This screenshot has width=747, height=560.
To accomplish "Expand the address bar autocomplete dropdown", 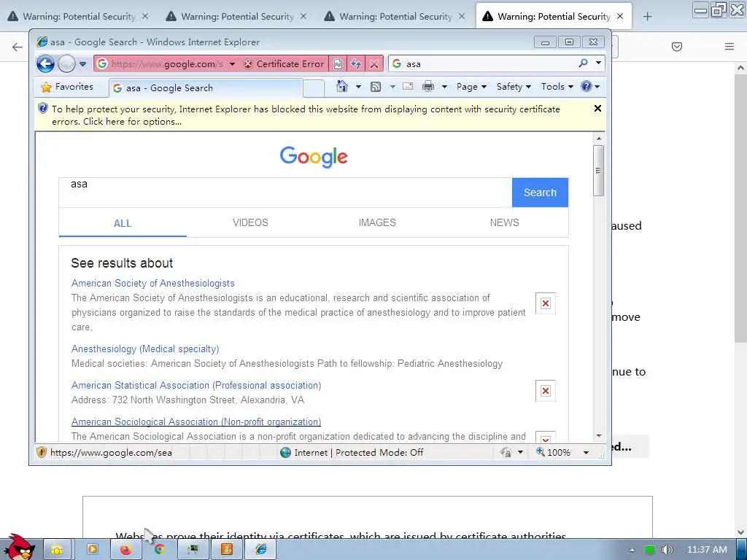I will (232, 64).
